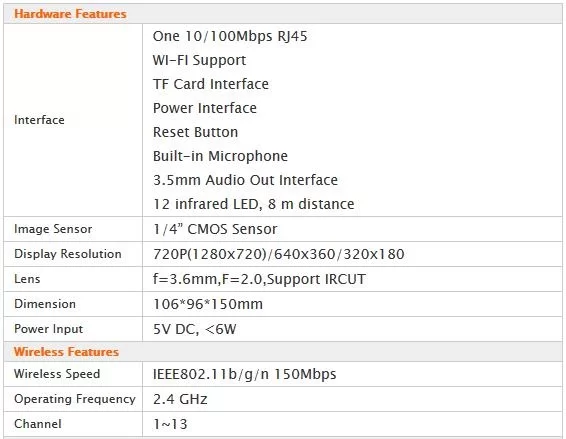Click the Reset Button text entry
This screenshot has width=566, height=439.
coord(195,132)
